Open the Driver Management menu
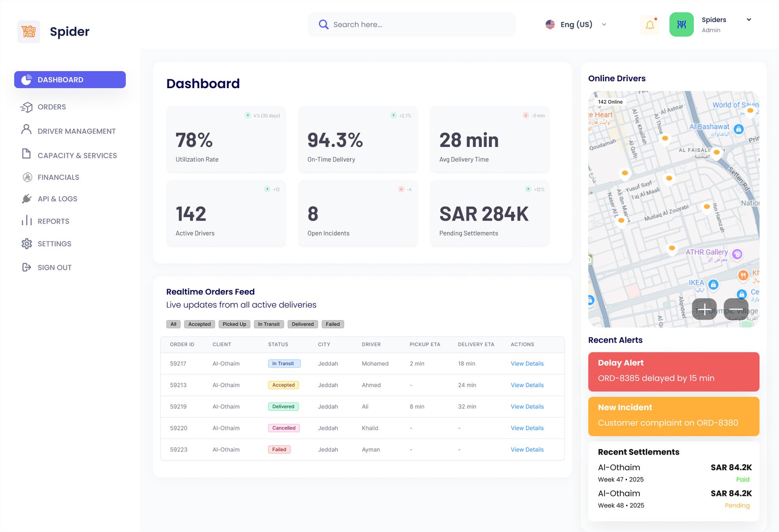779x532 pixels. [x=76, y=131]
